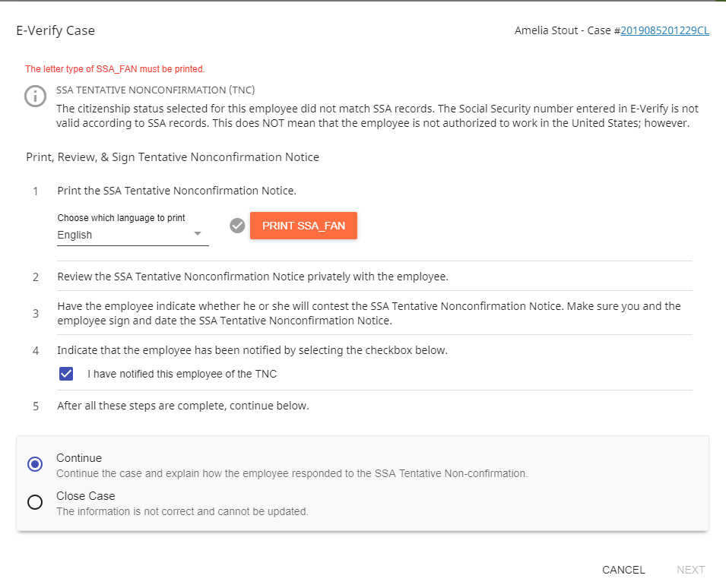The width and height of the screenshot is (726, 588).
Task: Click the NEXT button
Action: [x=690, y=570]
